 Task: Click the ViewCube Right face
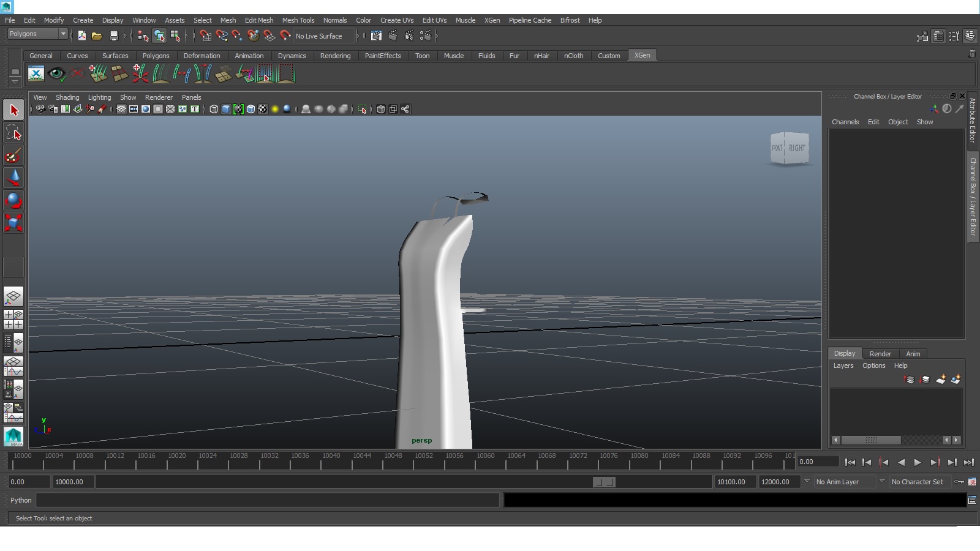[797, 148]
